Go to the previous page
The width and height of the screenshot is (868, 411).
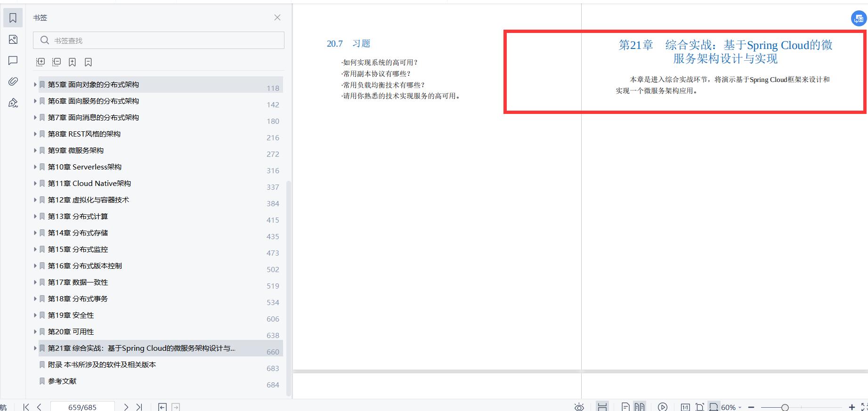pos(39,407)
